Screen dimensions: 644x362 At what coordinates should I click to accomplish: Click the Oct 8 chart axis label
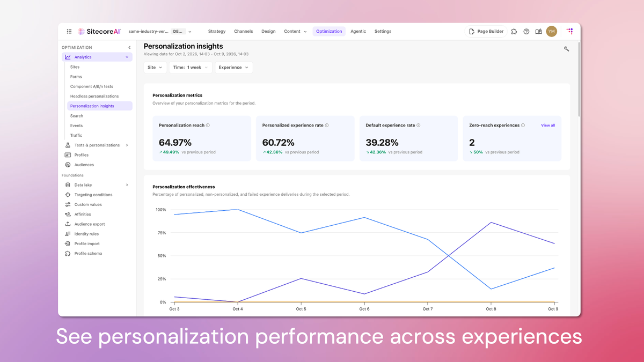click(x=491, y=309)
